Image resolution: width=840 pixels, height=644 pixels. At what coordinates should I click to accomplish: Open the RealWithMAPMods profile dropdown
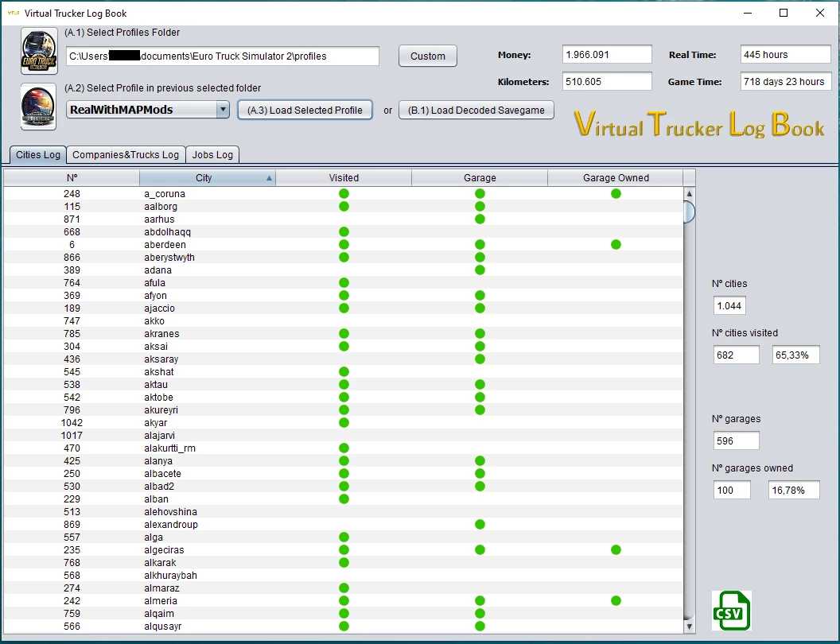click(x=223, y=111)
